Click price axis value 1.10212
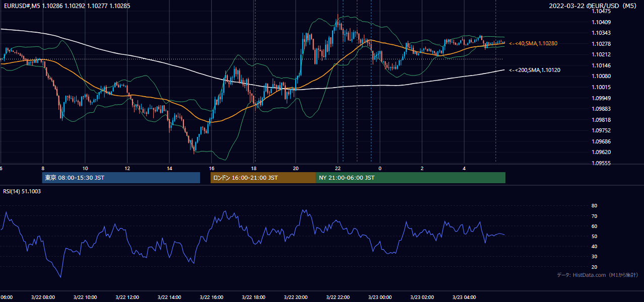Viewport: 644px width, 302px height. (601, 55)
